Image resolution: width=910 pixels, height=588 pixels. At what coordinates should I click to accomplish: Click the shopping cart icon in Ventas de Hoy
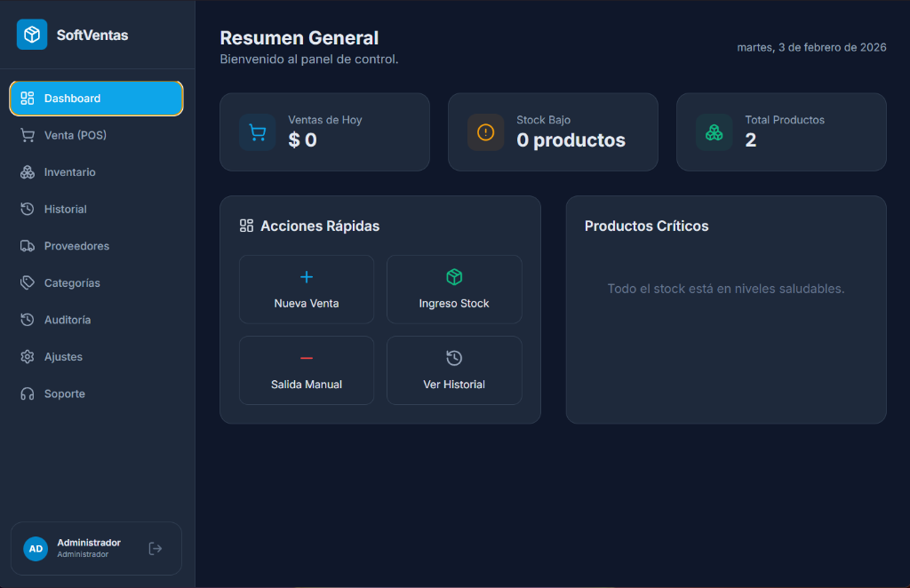258,132
